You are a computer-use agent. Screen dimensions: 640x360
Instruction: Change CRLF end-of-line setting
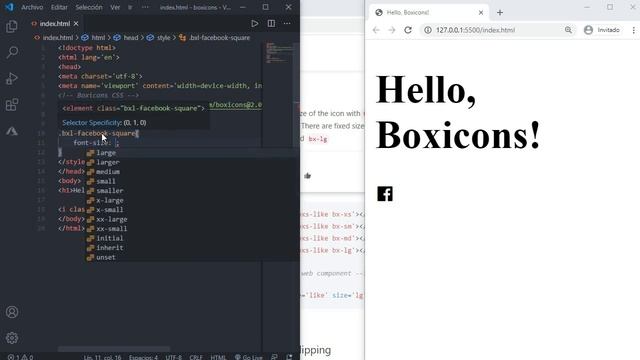click(x=196, y=357)
